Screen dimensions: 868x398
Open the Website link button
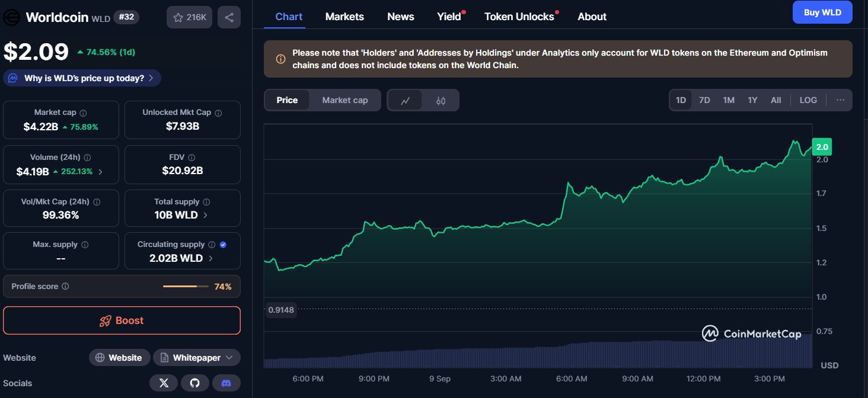click(119, 358)
